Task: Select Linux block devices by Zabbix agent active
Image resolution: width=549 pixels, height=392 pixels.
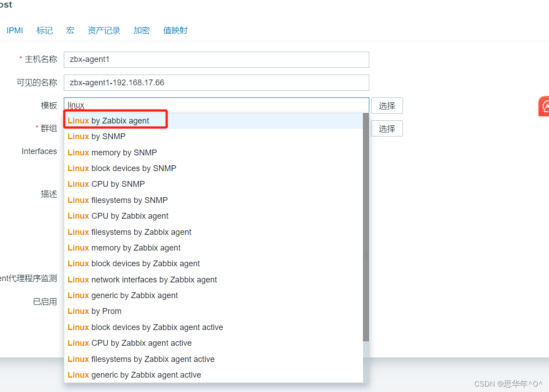Action: pyautogui.click(x=213, y=327)
